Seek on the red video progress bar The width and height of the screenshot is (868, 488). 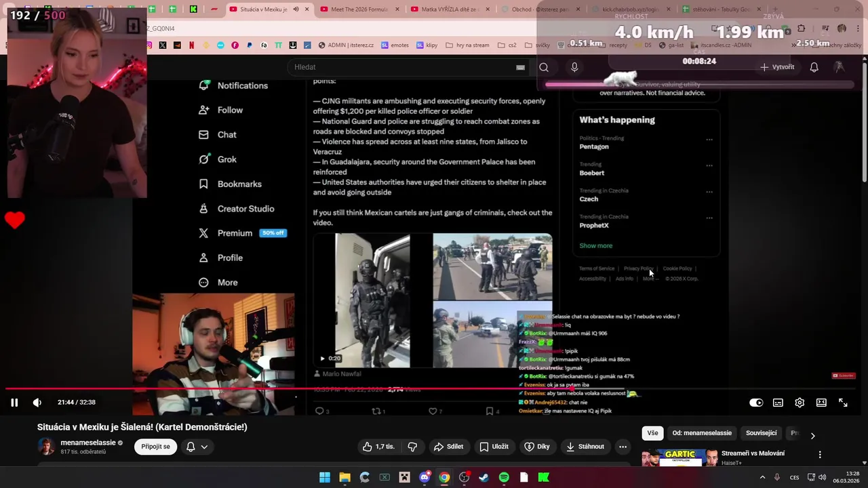coord(434,389)
